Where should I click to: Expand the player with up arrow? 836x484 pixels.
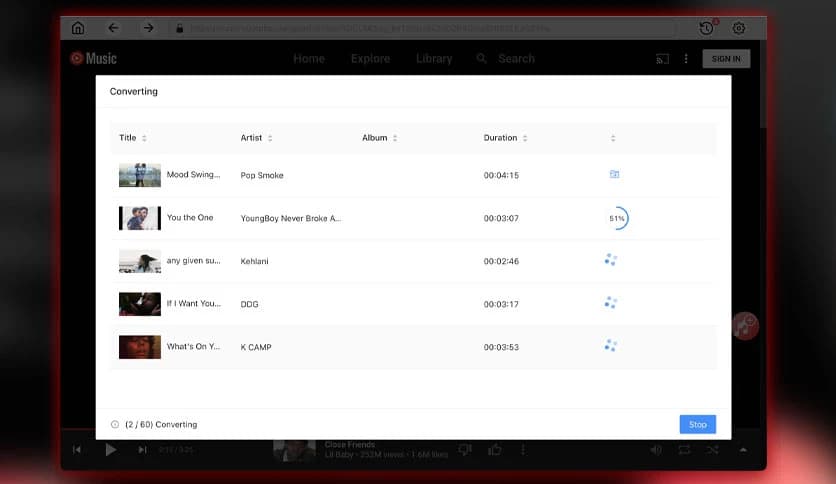pyautogui.click(x=743, y=450)
